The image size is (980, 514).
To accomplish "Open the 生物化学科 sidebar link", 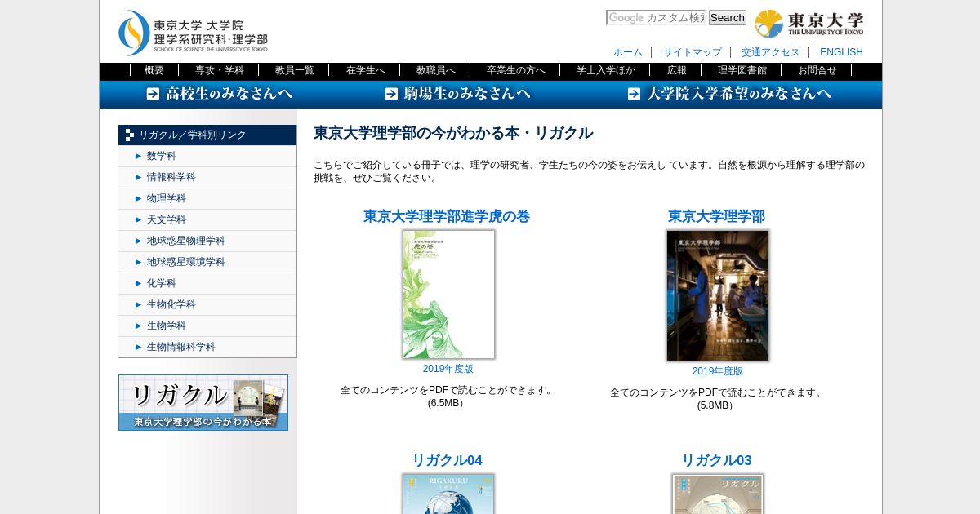I will coord(171,304).
